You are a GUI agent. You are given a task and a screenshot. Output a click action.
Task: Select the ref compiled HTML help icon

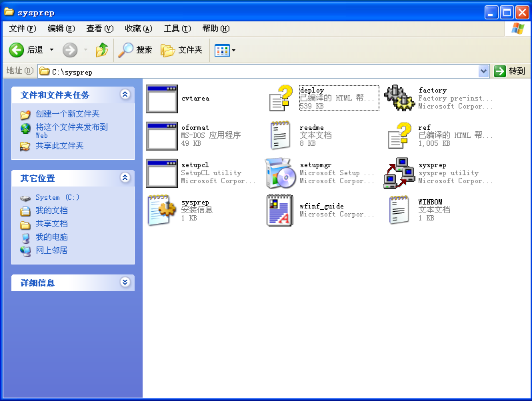pos(399,135)
